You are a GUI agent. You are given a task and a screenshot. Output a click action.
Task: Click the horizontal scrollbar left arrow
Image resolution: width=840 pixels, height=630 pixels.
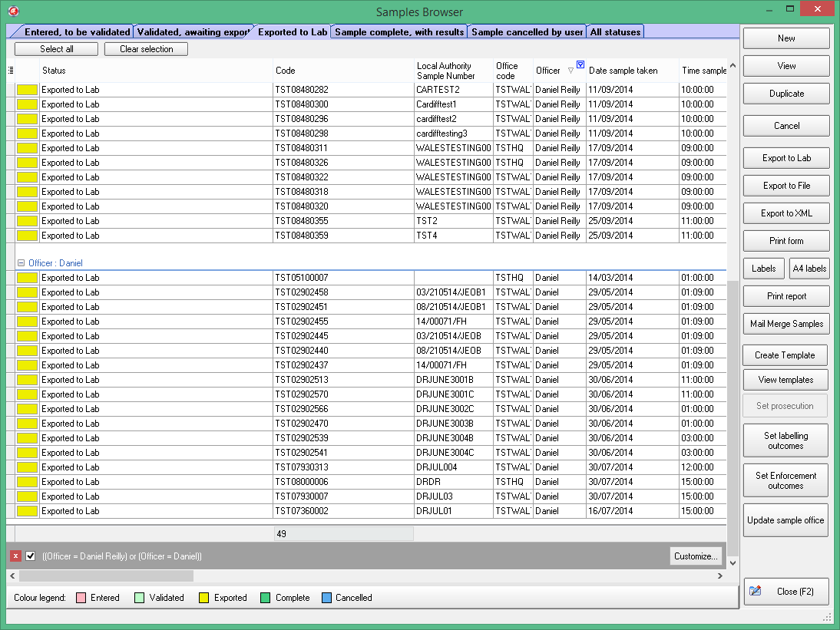(12, 576)
